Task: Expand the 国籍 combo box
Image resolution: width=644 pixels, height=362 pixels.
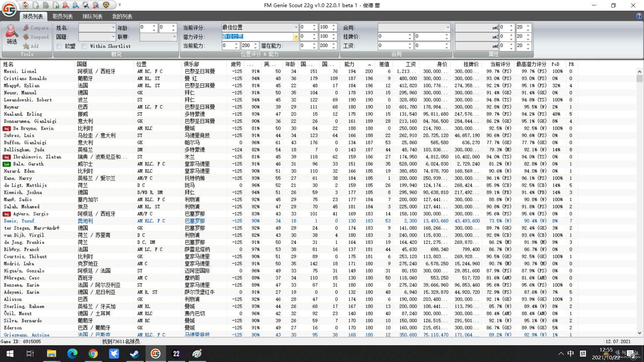Action: [x=113, y=37]
